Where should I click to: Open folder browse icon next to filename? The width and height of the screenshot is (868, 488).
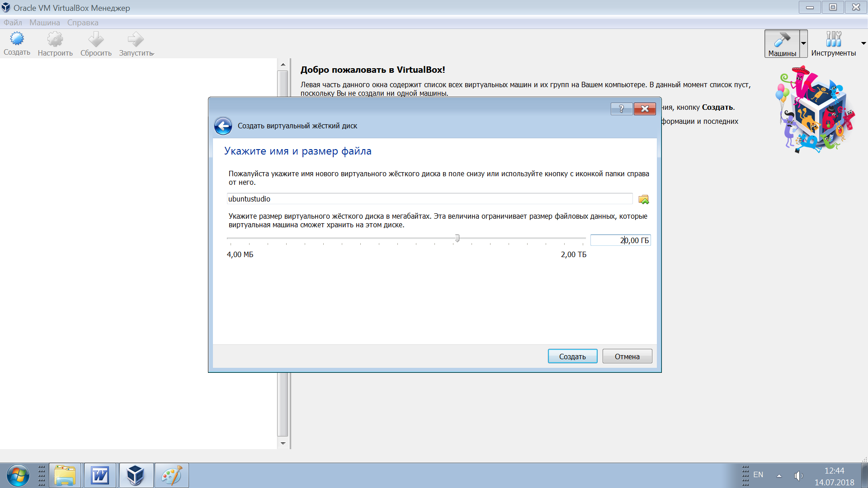pyautogui.click(x=643, y=199)
